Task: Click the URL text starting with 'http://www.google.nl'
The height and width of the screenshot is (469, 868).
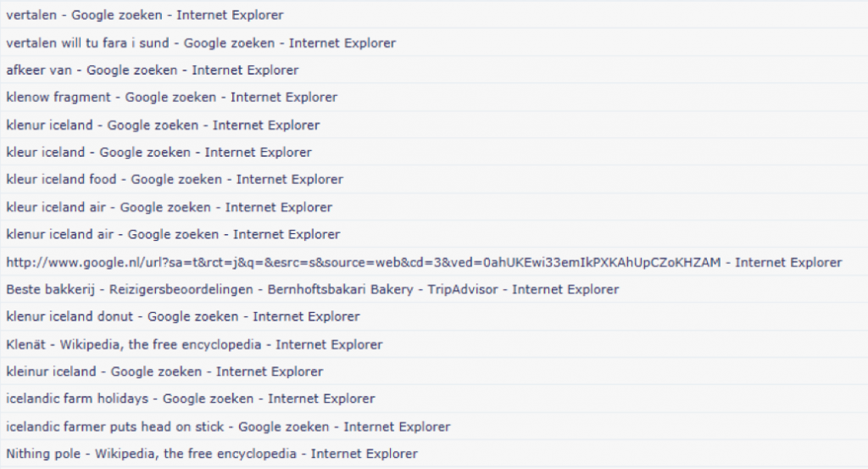Action: click(364, 262)
